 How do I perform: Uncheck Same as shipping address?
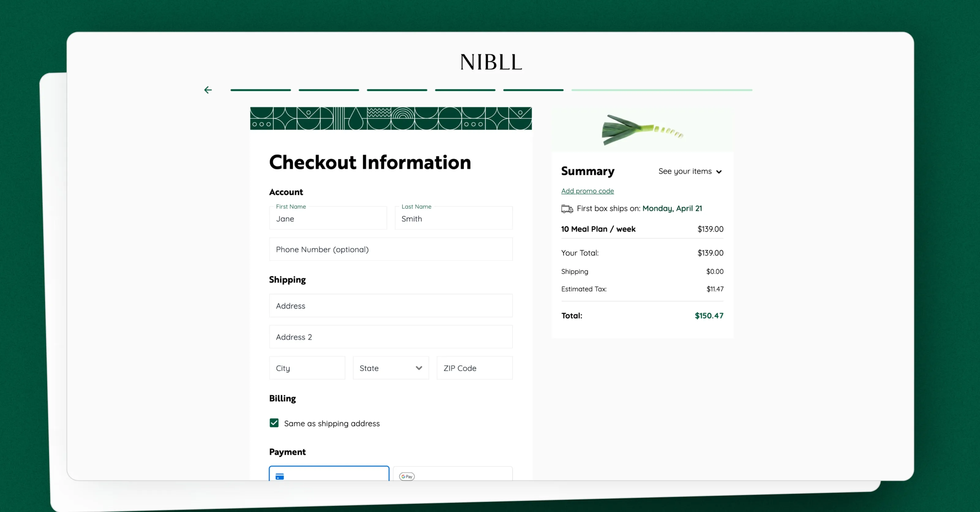[x=274, y=423]
